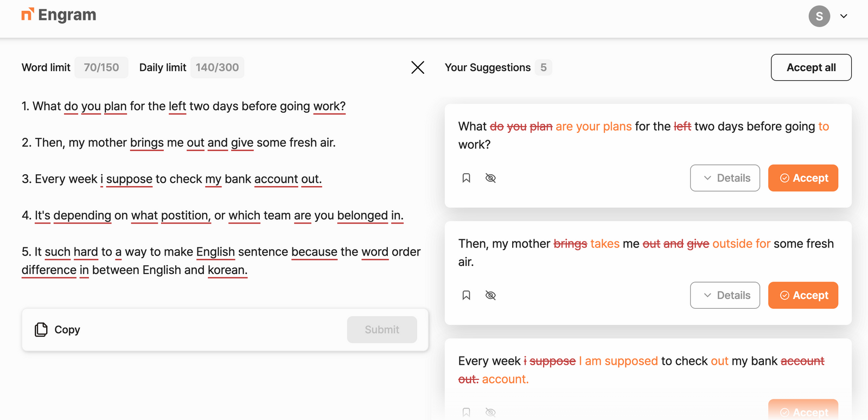Bookmark the first suggestion card
The height and width of the screenshot is (420, 868).
466,177
